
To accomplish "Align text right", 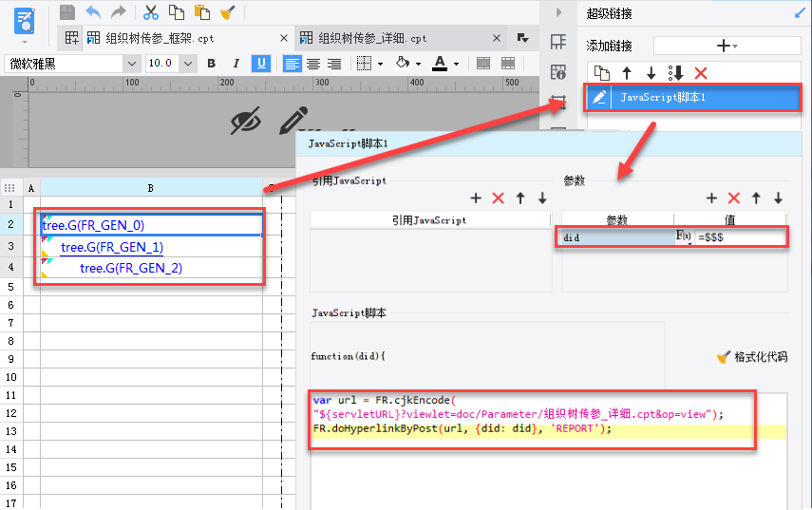I will pos(334,64).
